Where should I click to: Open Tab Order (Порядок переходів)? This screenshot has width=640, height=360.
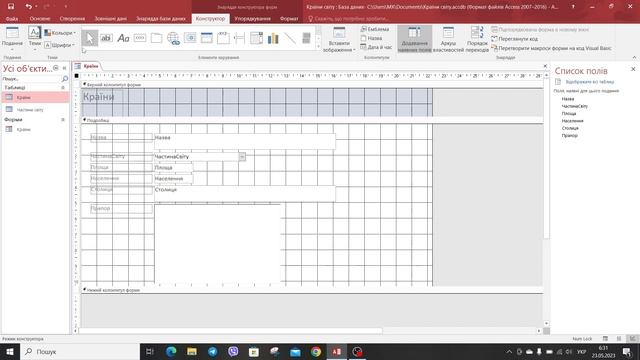(x=477, y=39)
